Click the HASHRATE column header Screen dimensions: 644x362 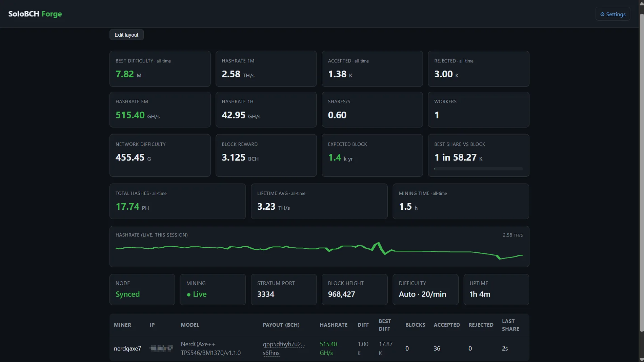pyautogui.click(x=334, y=325)
